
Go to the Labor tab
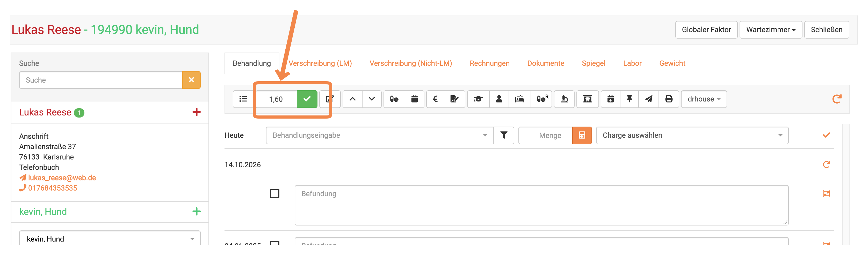[x=632, y=63]
